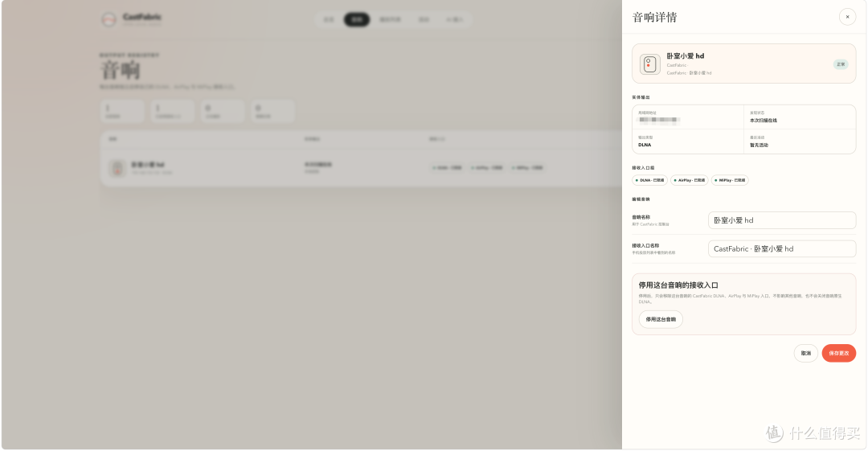The image size is (868, 451).
Task: Close the 音响详情 panel with the X
Action: [847, 17]
